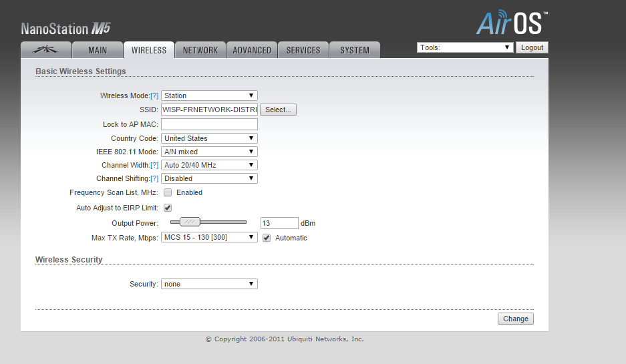The image size is (626, 364).
Task: Open the NETWORK tab
Action: [x=200, y=50]
